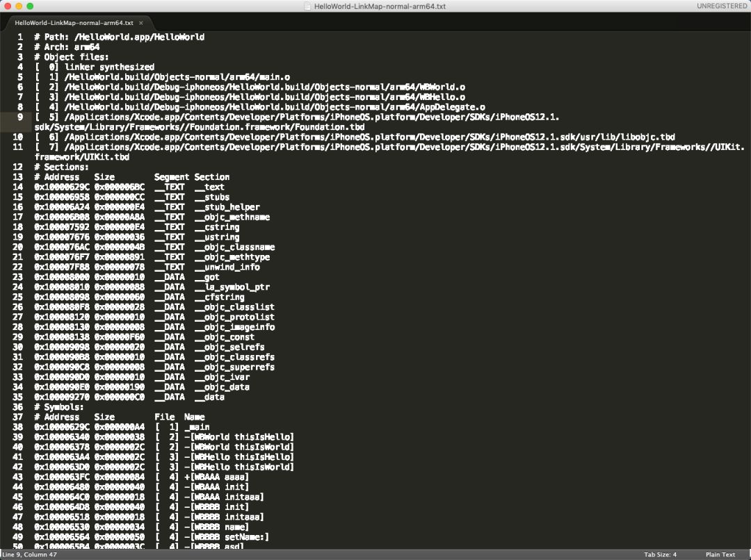Click the '__stubs' section name
Screen dimensions: 751x560
point(211,198)
